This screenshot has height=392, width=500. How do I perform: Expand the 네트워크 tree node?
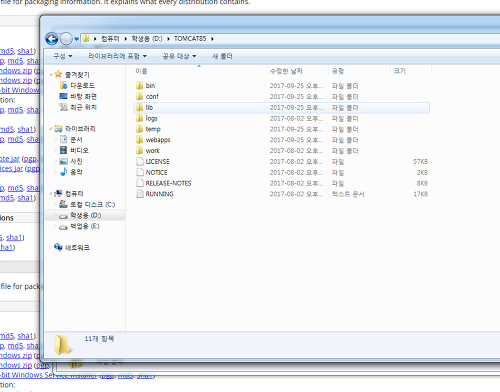(x=50, y=247)
